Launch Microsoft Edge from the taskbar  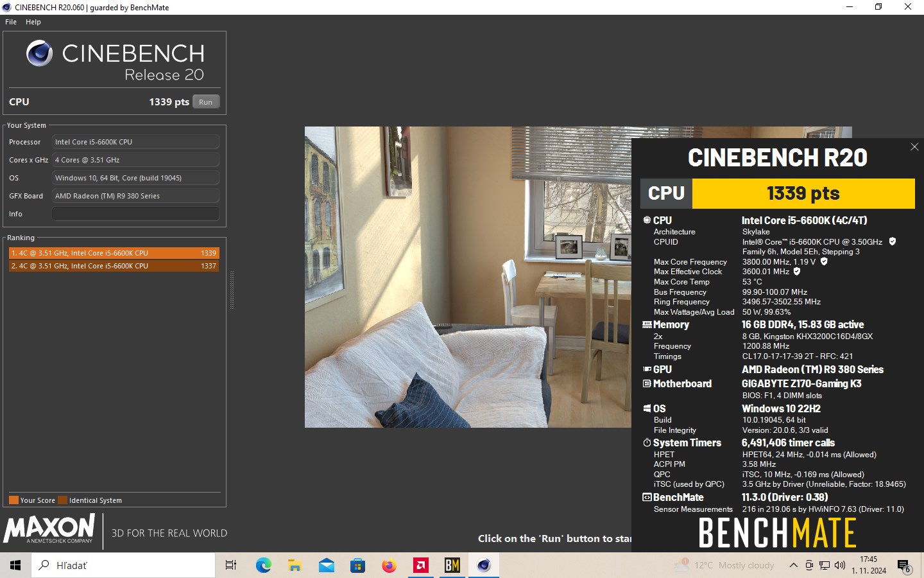coord(263,565)
